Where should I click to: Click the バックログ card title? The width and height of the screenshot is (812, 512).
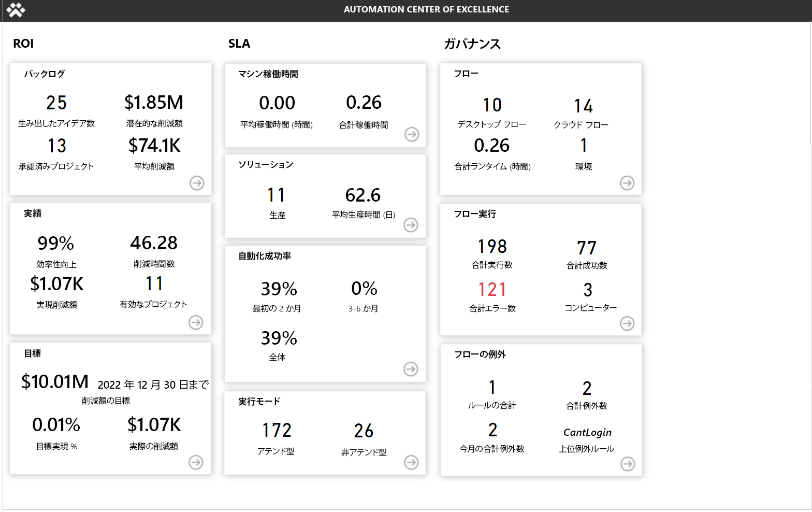[x=45, y=74]
